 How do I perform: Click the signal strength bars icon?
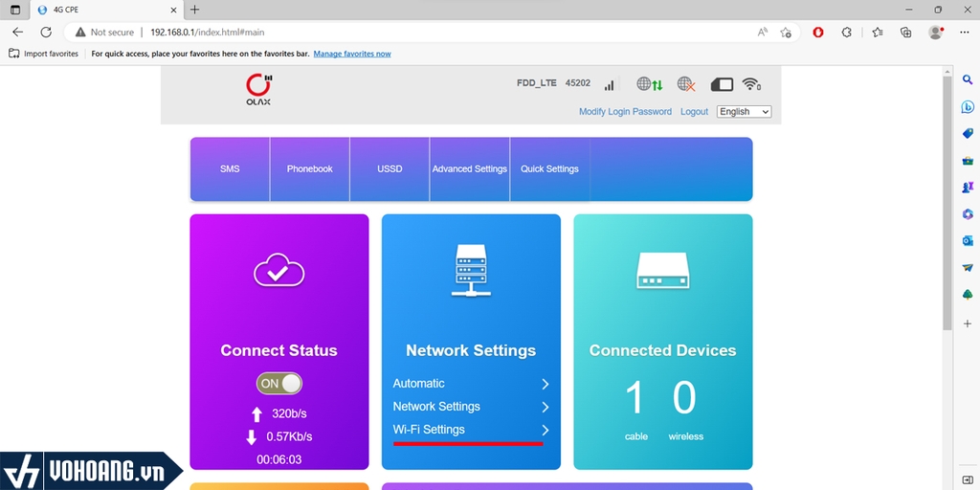(609, 85)
